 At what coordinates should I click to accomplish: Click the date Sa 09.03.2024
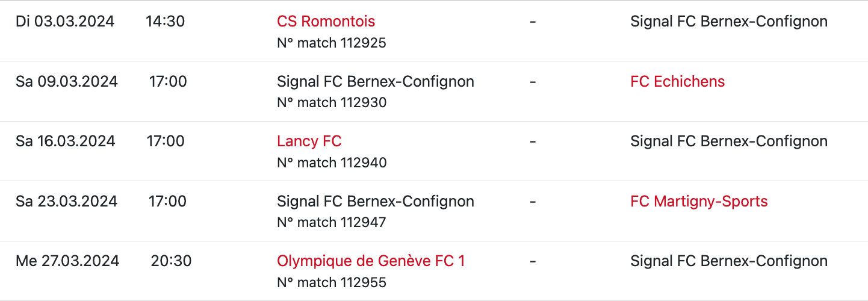point(66,82)
